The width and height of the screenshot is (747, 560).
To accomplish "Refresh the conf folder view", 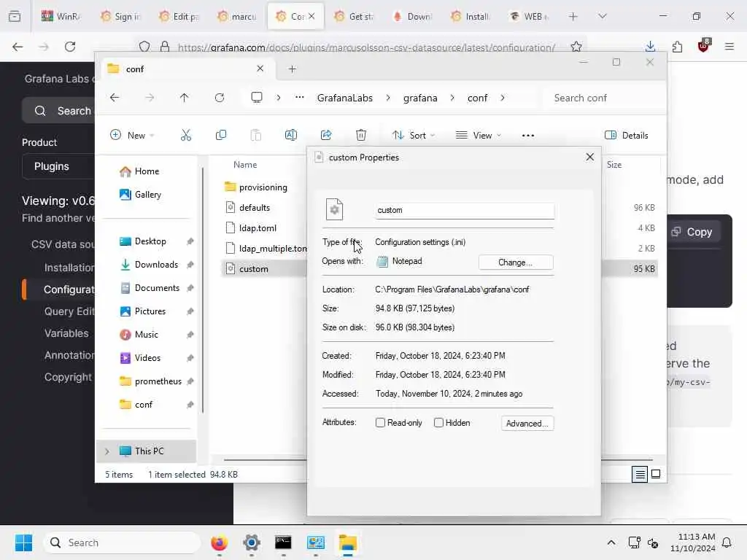I will (219, 98).
